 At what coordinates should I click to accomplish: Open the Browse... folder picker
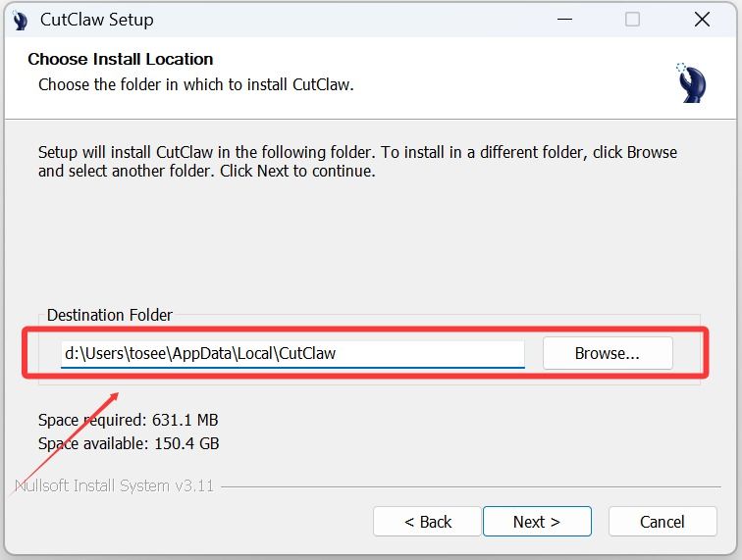(x=608, y=354)
